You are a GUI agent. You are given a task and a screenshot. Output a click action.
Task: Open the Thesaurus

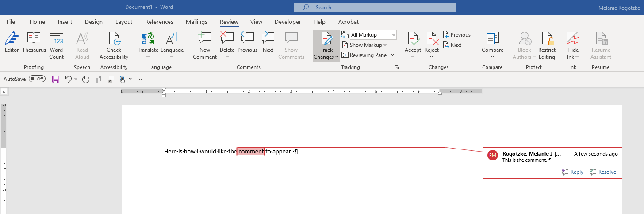click(34, 42)
